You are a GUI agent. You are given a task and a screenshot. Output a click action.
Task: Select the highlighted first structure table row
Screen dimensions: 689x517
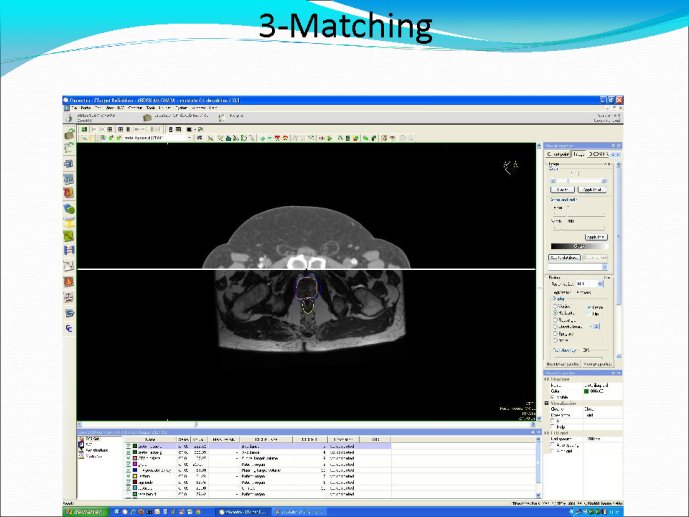[x=257, y=446]
